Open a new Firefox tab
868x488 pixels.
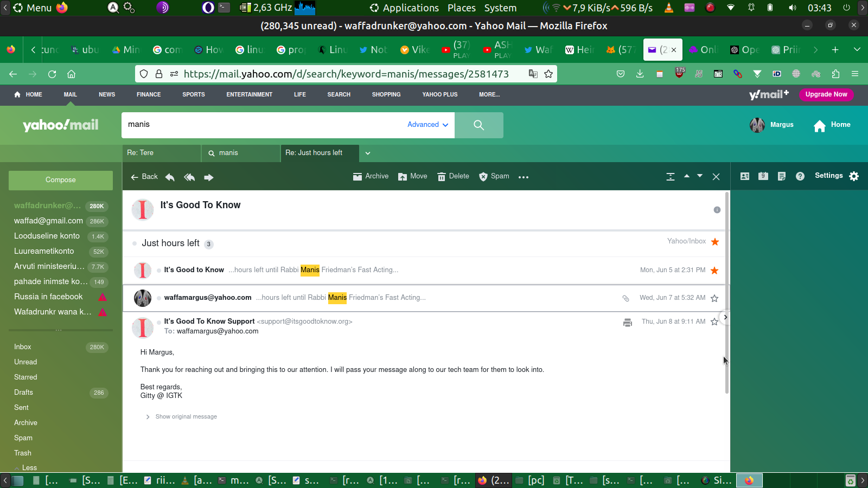point(835,50)
